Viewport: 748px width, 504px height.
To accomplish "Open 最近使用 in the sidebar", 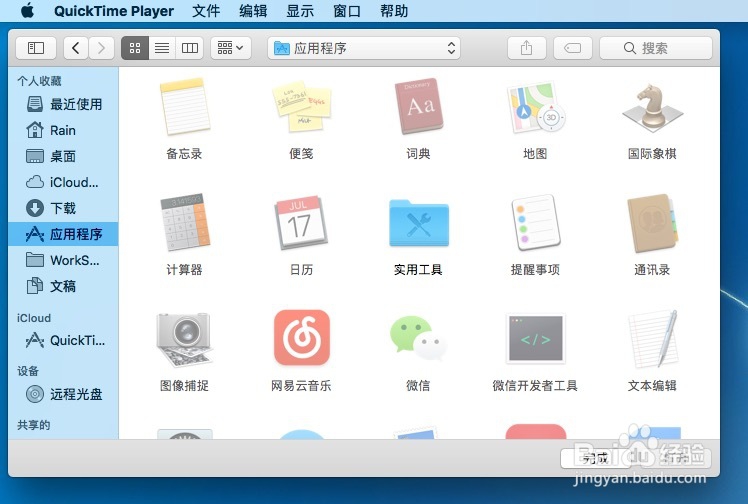I will [63, 104].
